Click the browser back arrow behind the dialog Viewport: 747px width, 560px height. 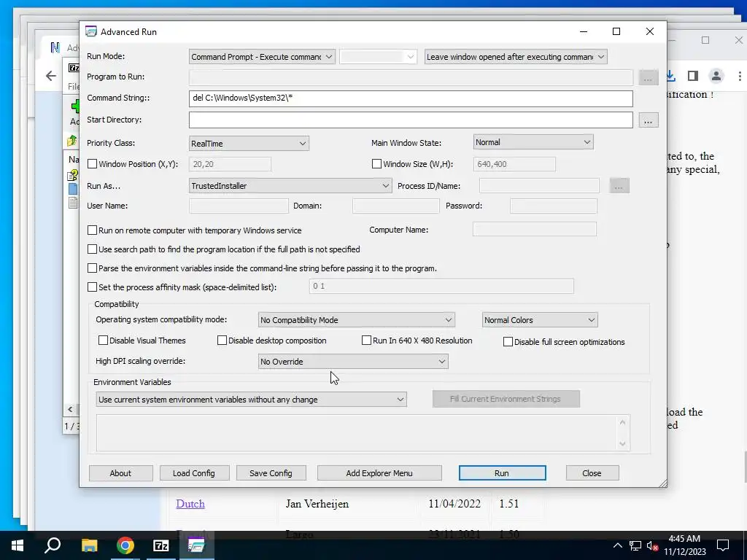coord(51,76)
